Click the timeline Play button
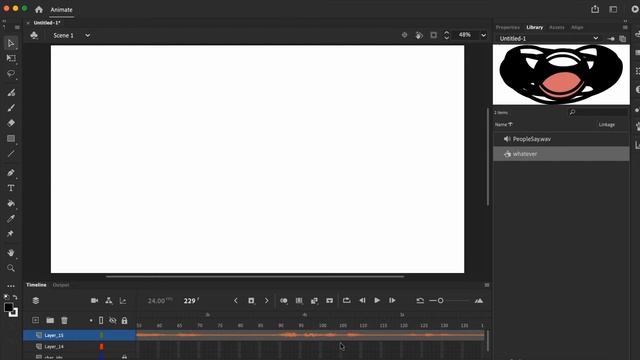Viewport: 640px width, 360px height. (377, 300)
